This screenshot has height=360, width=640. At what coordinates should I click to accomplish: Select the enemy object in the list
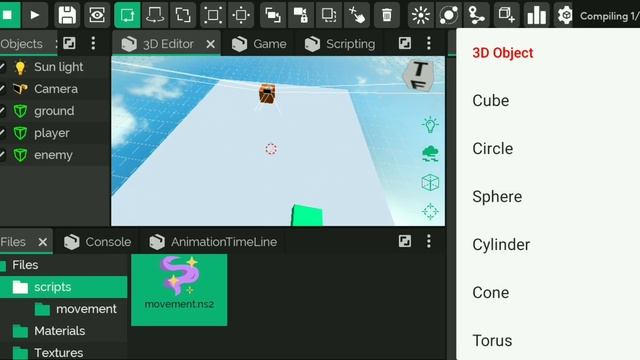(53, 155)
